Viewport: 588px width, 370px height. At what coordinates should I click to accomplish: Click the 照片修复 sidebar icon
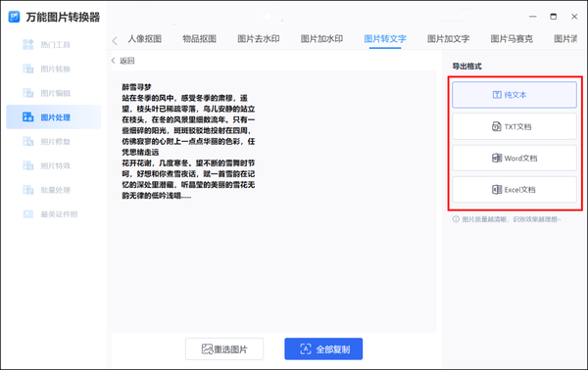28,141
